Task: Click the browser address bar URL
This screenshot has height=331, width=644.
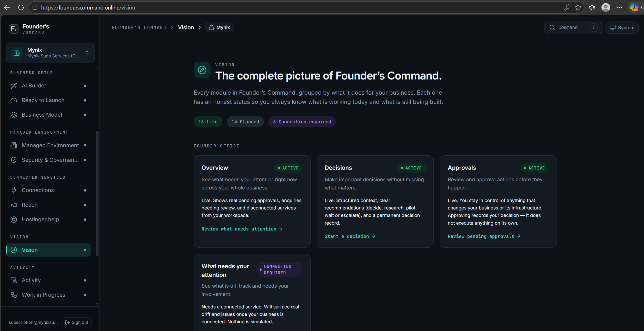Action: pyautogui.click(x=88, y=7)
